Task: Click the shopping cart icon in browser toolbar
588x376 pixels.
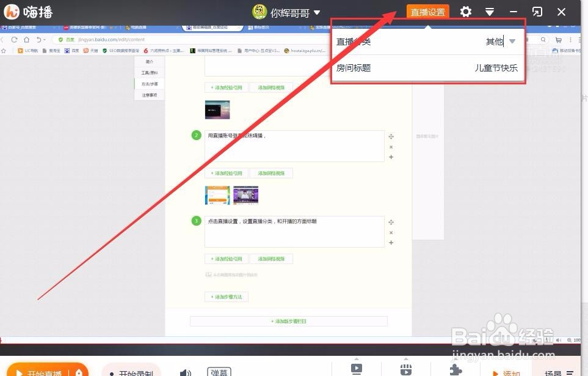Action: pos(558,40)
